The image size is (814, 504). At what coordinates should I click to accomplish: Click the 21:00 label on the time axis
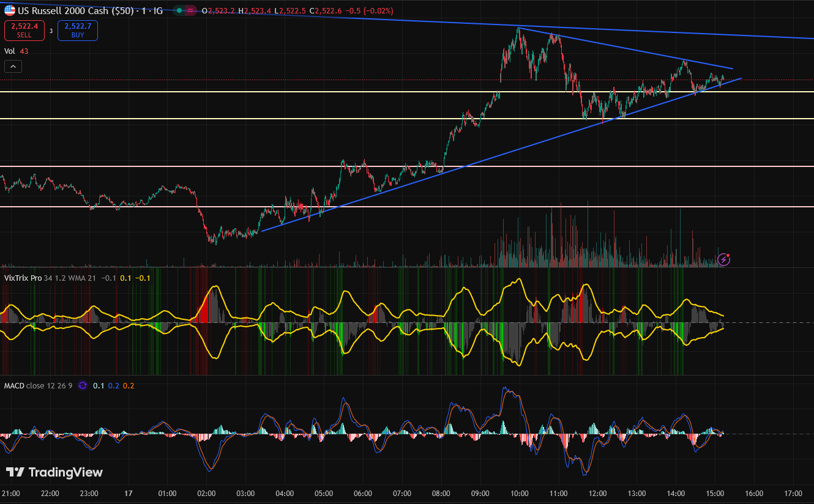(x=10, y=493)
